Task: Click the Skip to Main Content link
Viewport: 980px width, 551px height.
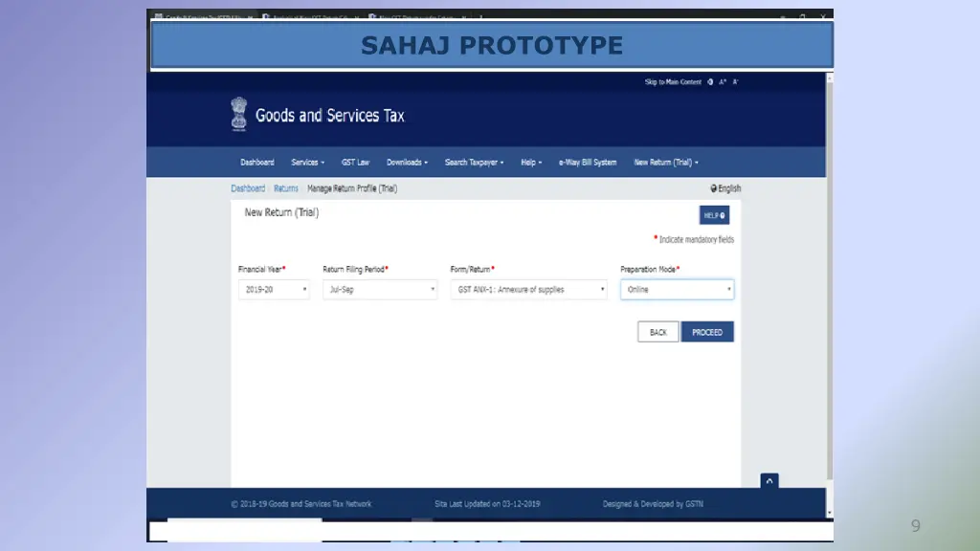Action: 673,82
